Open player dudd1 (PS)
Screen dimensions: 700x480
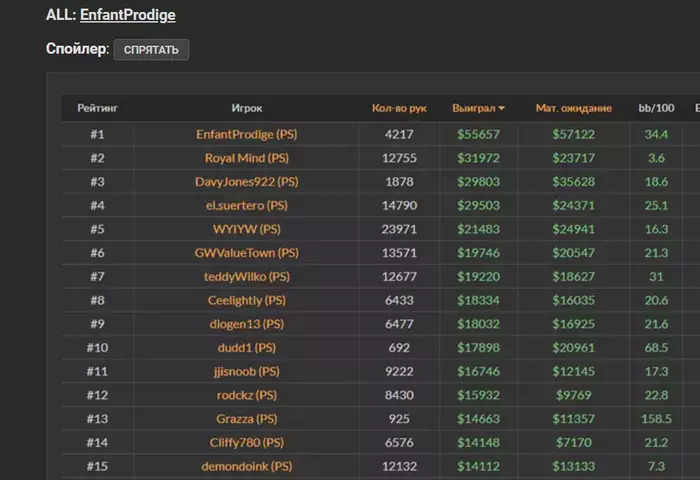tap(247, 347)
